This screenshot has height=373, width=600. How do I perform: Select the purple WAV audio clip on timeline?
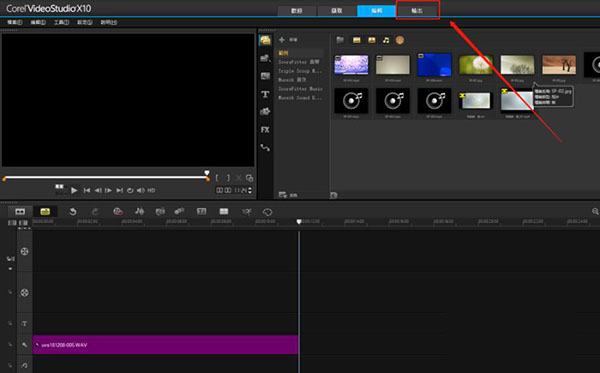(165, 345)
